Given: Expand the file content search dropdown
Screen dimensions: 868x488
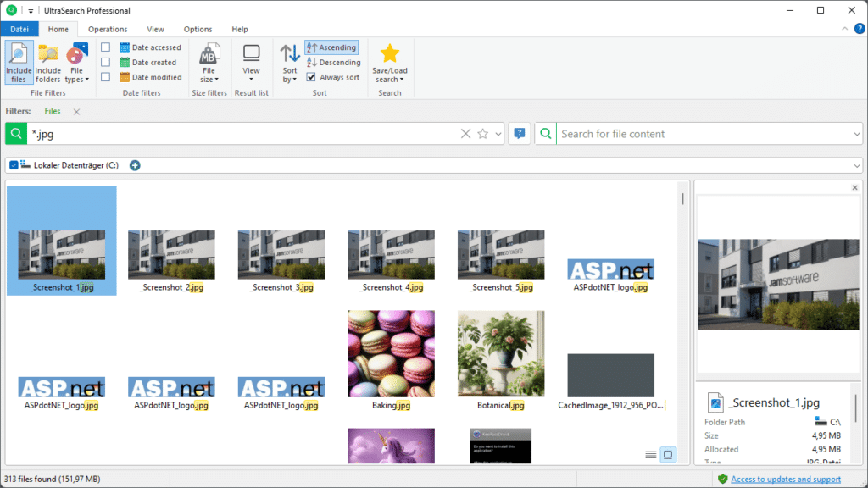Looking at the screenshot, I should [x=856, y=134].
